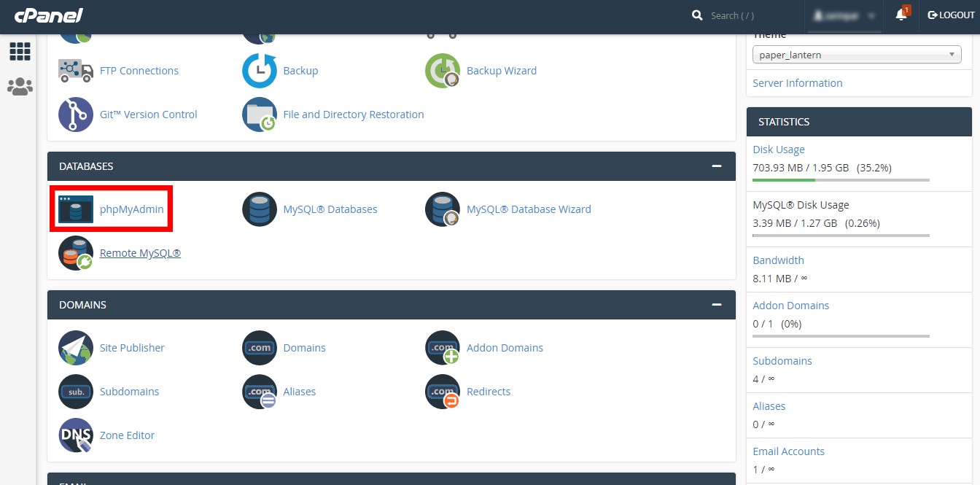Viewport: 980px width, 485px height.
Task: Click the phpMyAdmin icon
Action: click(x=76, y=209)
